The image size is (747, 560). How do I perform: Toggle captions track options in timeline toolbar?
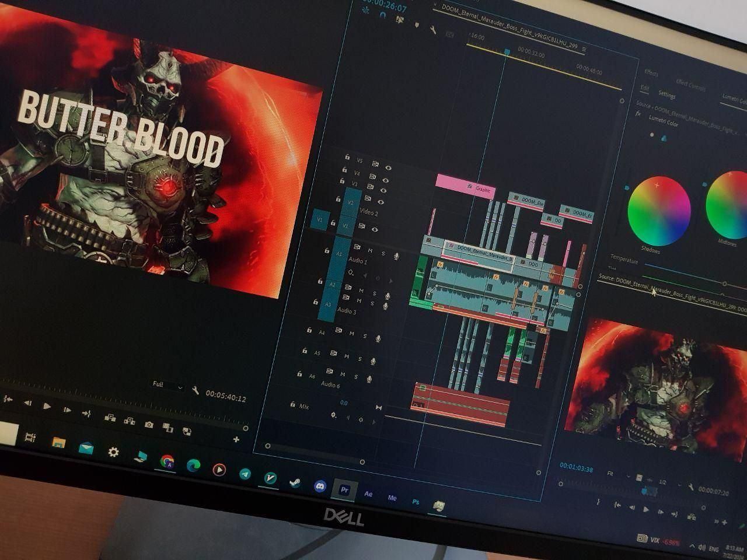click(449, 34)
